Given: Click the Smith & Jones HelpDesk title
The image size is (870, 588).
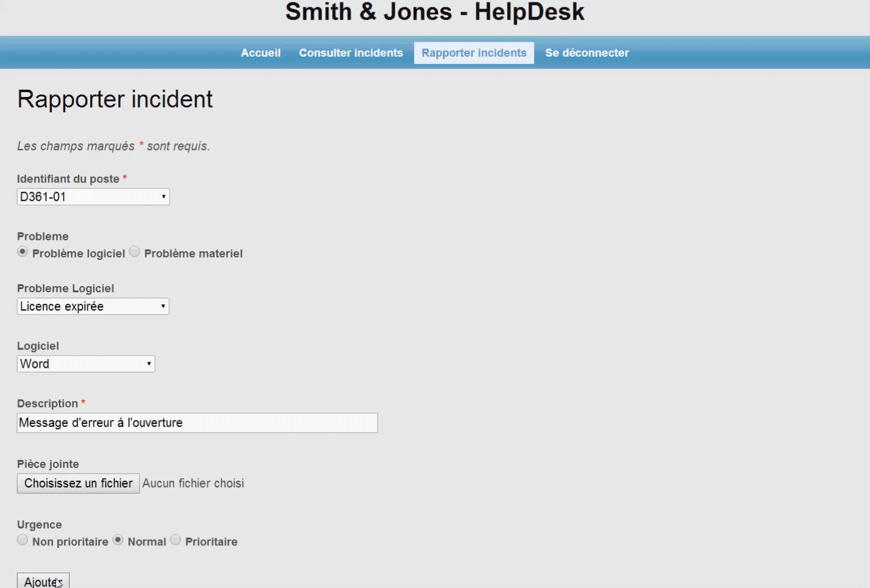Looking at the screenshot, I should (434, 12).
